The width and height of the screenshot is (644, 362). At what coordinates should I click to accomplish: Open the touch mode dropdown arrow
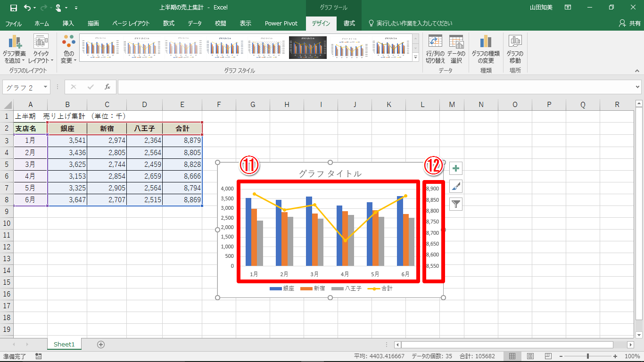tap(66, 8)
